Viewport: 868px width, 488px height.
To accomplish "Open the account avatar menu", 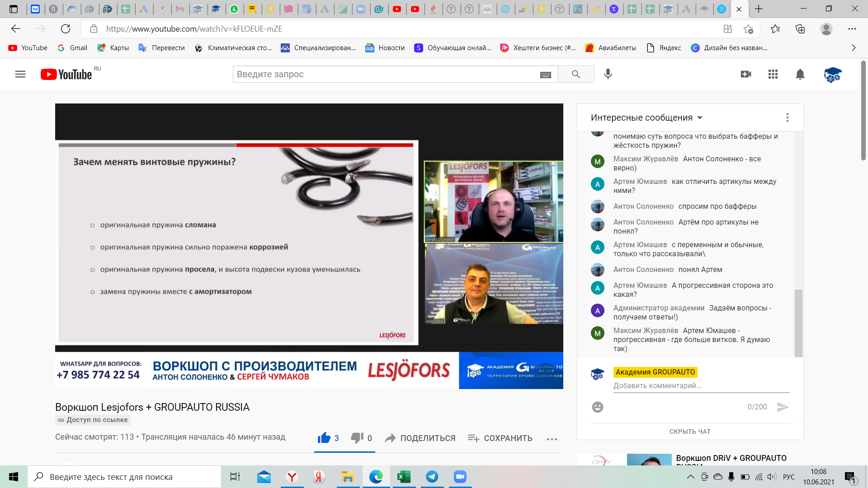I will 833,75.
